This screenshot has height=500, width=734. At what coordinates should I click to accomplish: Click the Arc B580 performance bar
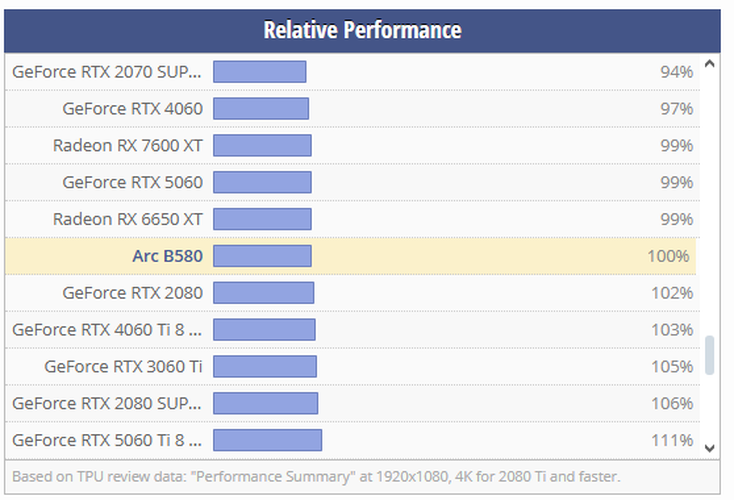click(x=262, y=256)
